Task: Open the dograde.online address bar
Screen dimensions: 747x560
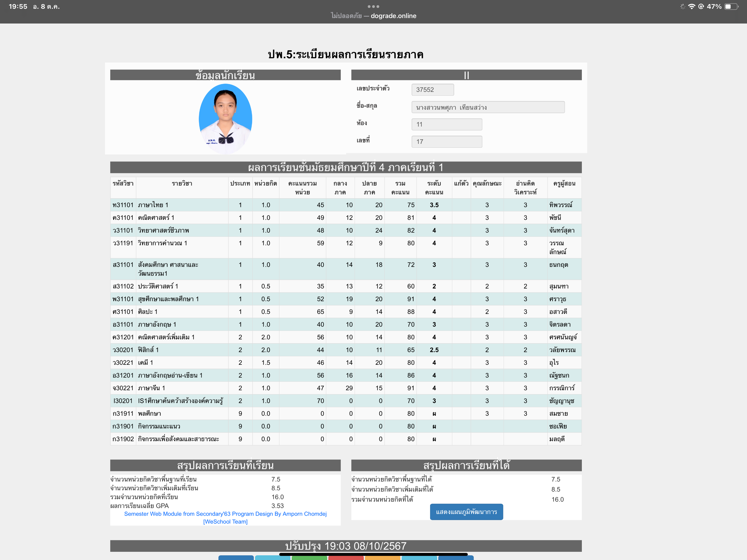Action: click(373, 16)
